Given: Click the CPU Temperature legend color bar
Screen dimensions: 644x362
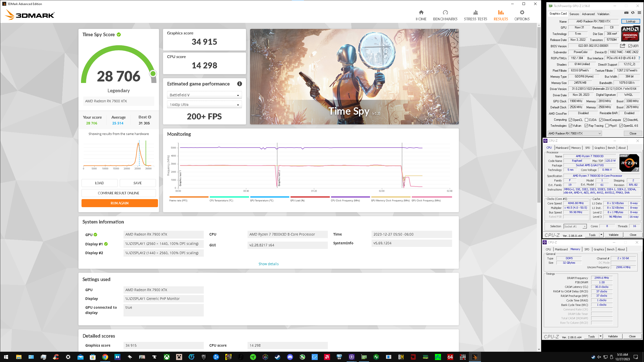Looking at the screenshot, I should 229,197.
